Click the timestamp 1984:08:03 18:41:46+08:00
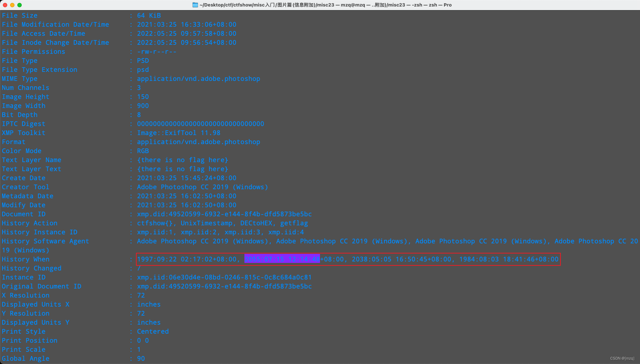640x364 pixels. (509, 259)
